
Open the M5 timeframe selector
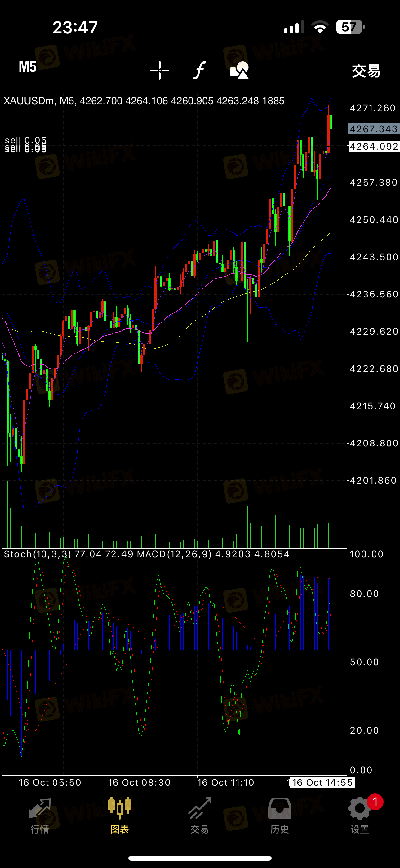[27, 67]
